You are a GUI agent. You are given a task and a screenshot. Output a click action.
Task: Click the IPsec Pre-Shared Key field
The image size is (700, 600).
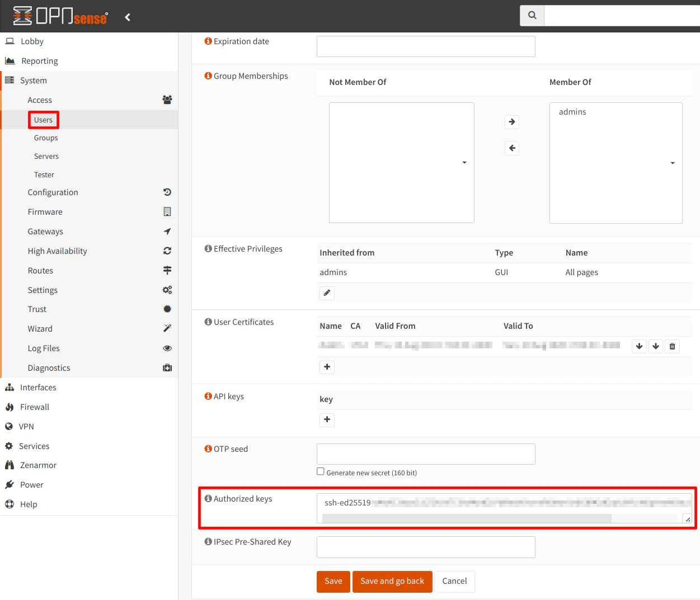[x=426, y=547]
